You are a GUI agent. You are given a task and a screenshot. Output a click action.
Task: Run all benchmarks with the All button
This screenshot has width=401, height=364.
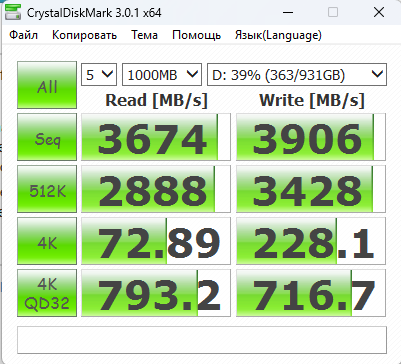(x=47, y=85)
